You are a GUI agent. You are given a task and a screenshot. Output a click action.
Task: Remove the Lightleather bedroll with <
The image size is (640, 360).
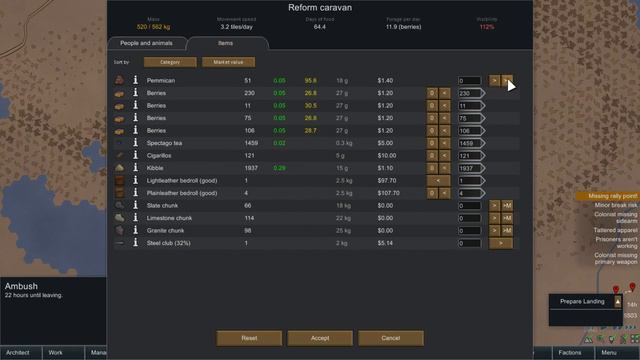(438, 180)
